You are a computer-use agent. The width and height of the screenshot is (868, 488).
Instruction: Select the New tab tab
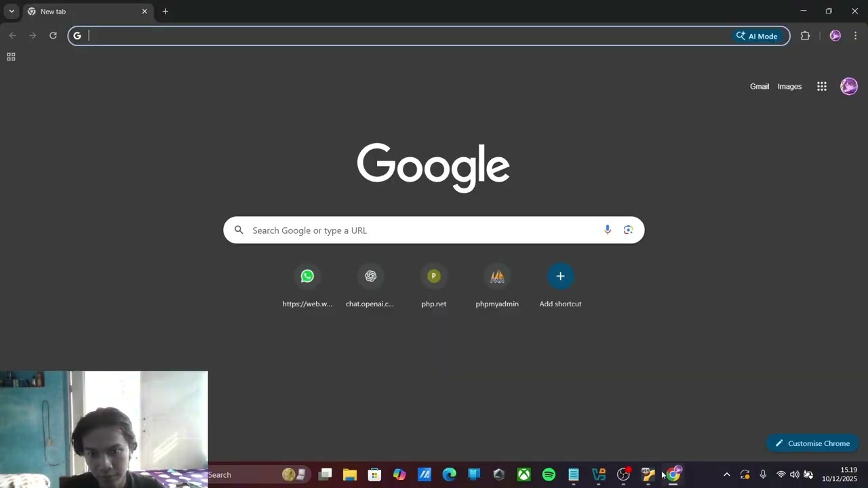pyautogui.click(x=87, y=12)
